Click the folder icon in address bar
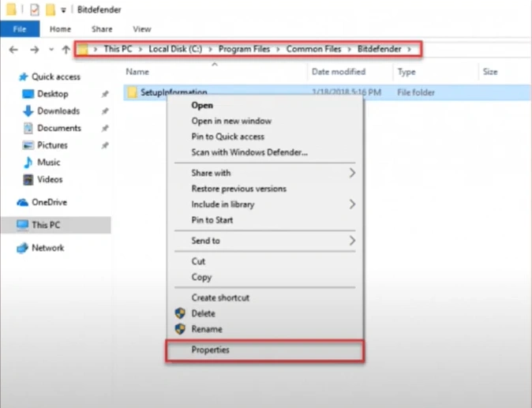This screenshot has width=532, height=408. tap(82, 49)
